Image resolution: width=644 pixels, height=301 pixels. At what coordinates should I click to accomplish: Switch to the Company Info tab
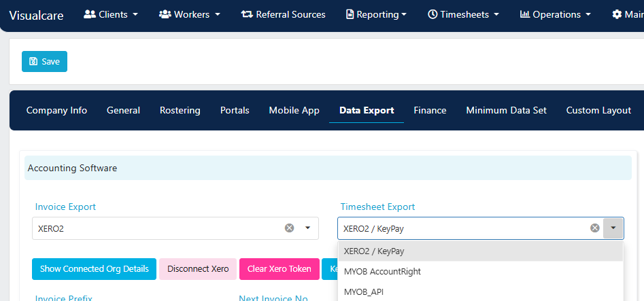pyautogui.click(x=56, y=111)
